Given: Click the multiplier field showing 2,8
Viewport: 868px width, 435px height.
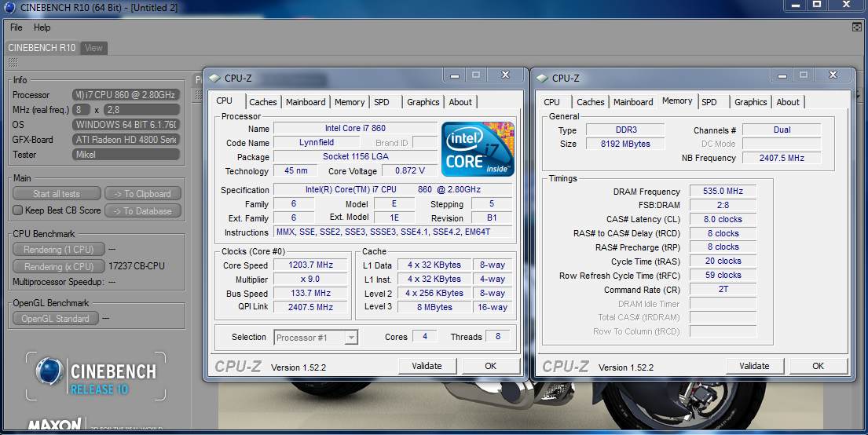Looking at the screenshot, I should [x=141, y=110].
